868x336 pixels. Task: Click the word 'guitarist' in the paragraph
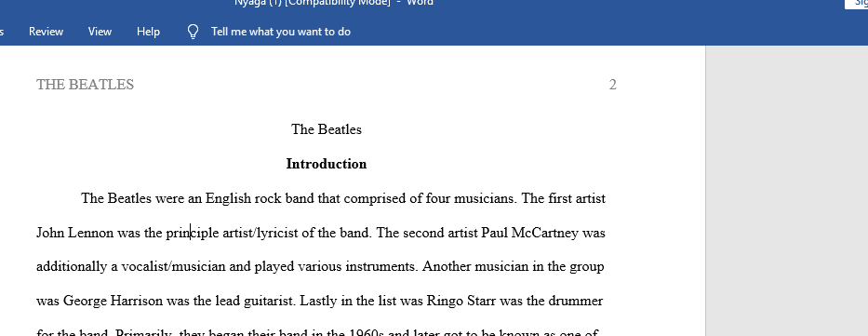tap(270, 302)
